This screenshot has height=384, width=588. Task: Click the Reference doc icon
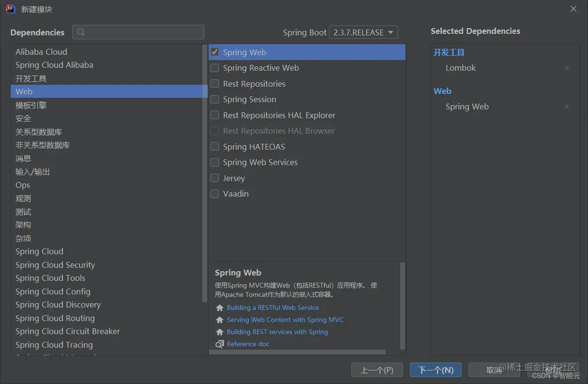tap(220, 344)
